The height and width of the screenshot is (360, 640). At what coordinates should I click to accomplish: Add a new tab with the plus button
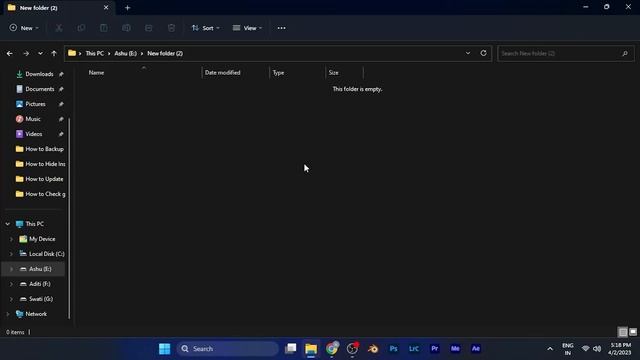pos(127,8)
